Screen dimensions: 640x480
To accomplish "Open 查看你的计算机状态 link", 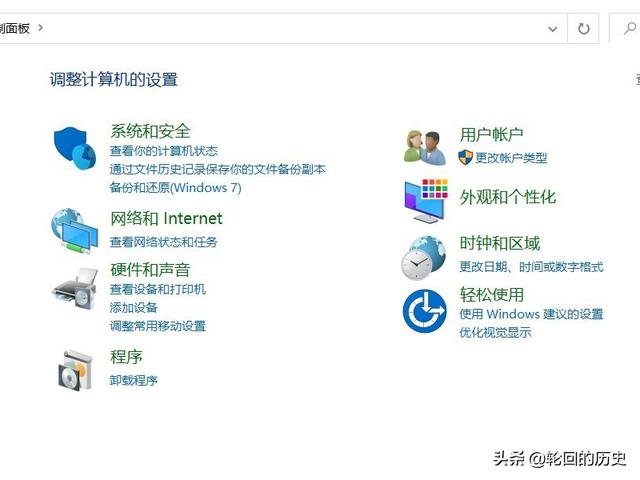I will pyautogui.click(x=164, y=151).
